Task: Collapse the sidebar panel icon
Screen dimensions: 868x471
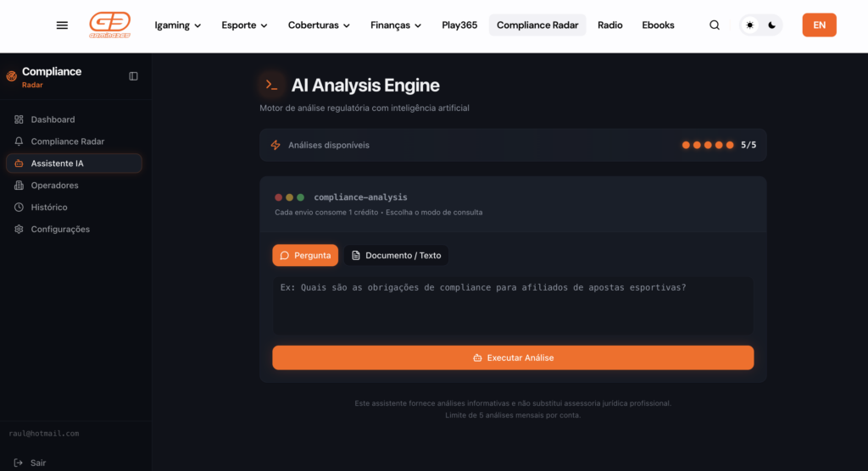Action: point(133,76)
